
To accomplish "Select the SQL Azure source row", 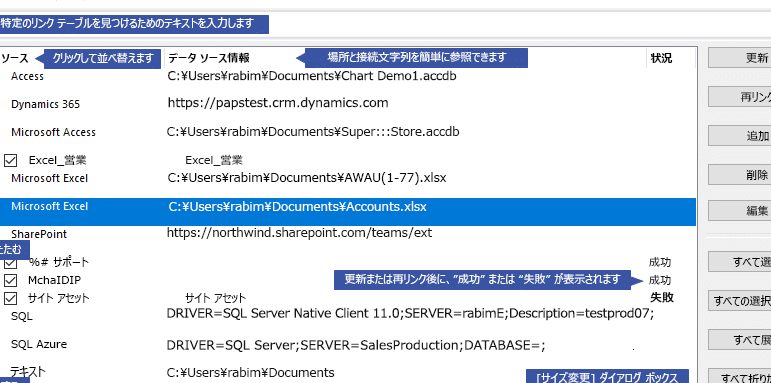I will 348,345.
